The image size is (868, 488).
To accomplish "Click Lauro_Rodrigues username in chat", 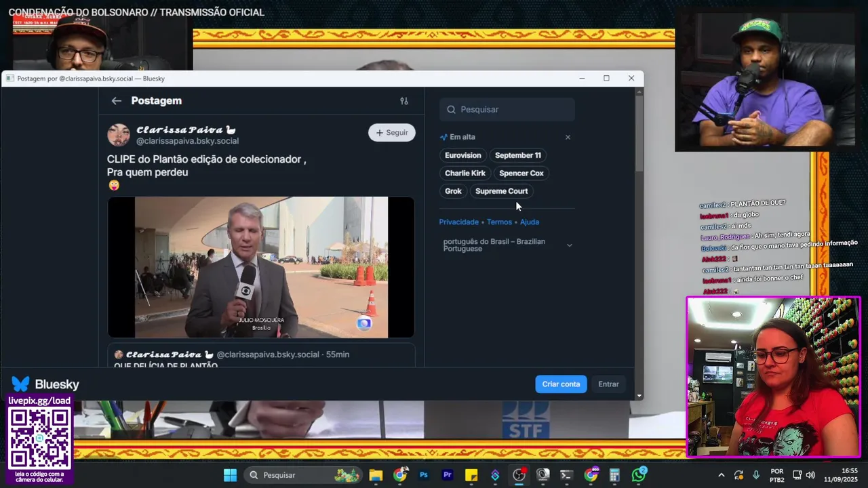I will [x=726, y=237].
